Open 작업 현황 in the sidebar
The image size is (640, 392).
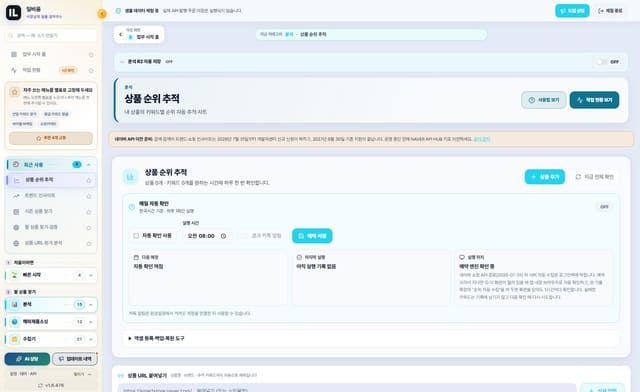tap(31, 70)
